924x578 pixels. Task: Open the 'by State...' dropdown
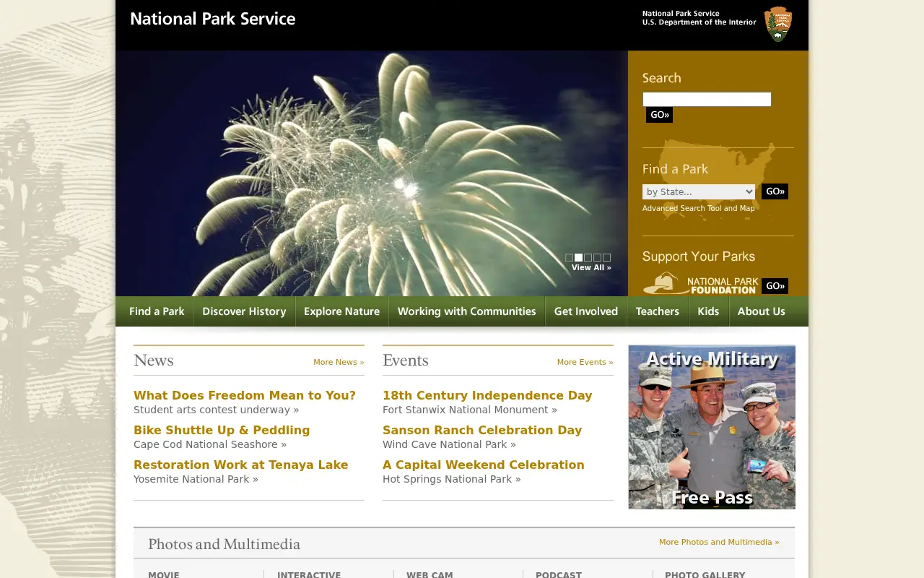(x=699, y=191)
